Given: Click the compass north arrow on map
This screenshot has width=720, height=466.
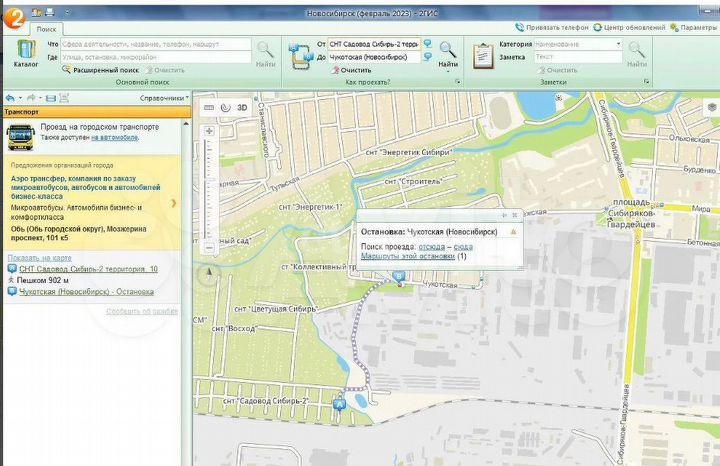Looking at the screenshot, I should [x=208, y=273].
